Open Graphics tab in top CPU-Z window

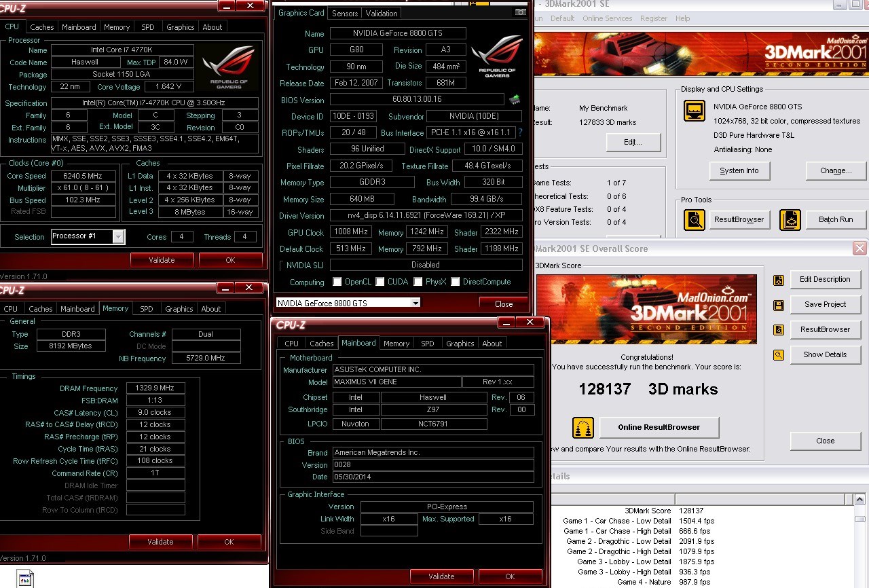tap(180, 27)
